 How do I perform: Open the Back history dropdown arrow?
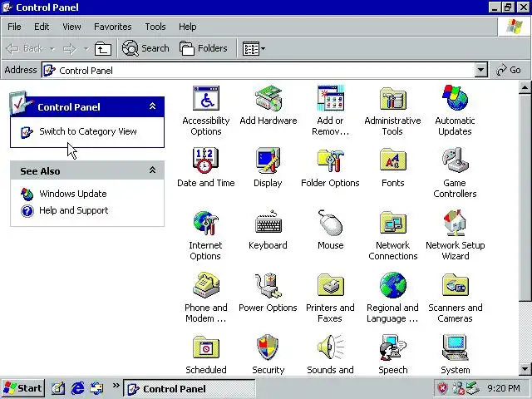(52, 49)
